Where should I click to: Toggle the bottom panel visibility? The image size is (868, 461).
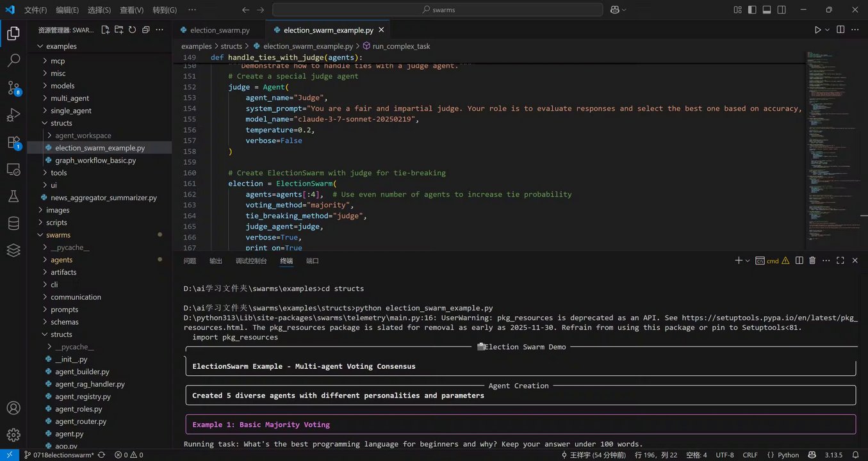(767, 10)
